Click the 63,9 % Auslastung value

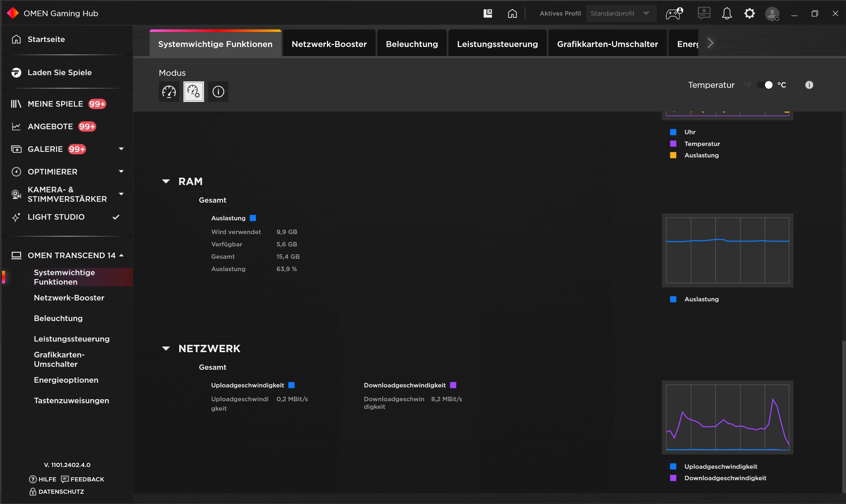[287, 269]
